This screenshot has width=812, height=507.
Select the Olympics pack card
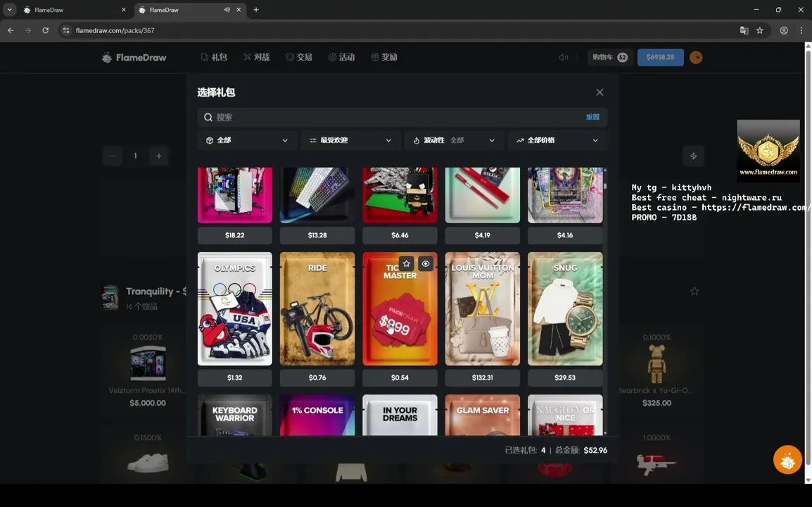pyautogui.click(x=234, y=309)
